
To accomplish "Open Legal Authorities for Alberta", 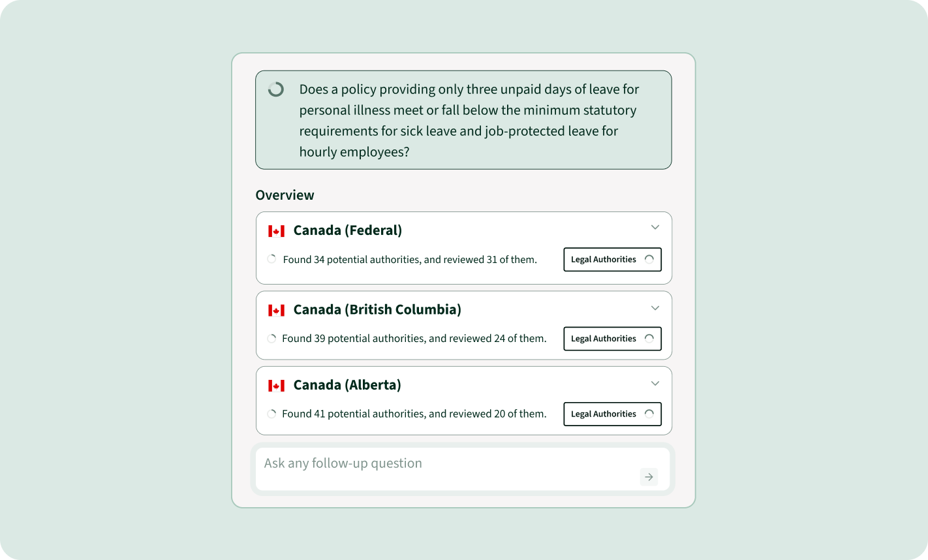I will tap(612, 414).
